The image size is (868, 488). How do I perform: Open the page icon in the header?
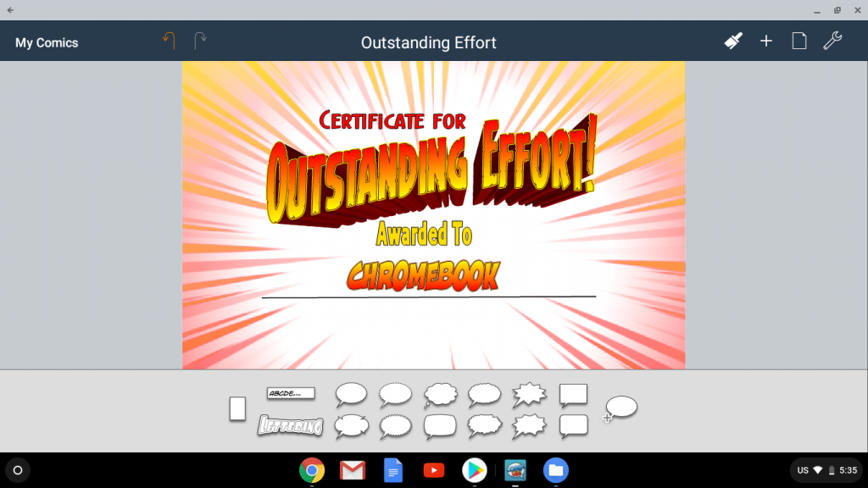tap(798, 41)
